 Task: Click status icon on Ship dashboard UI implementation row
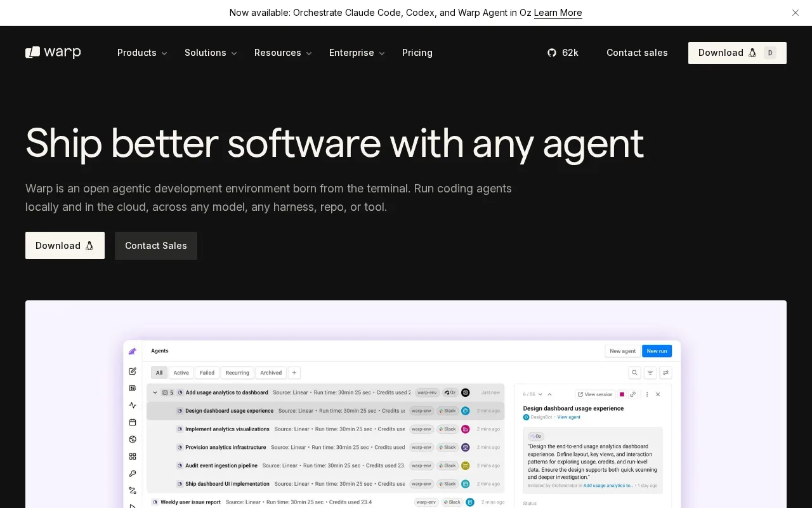[x=180, y=484]
